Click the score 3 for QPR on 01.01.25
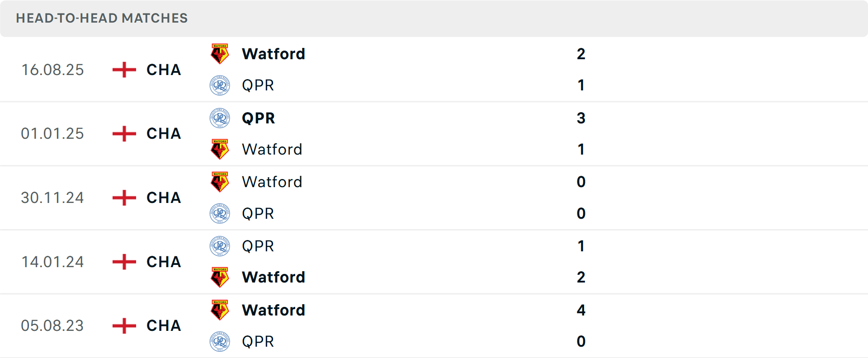The width and height of the screenshot is (868, 358). pos(581,118)
